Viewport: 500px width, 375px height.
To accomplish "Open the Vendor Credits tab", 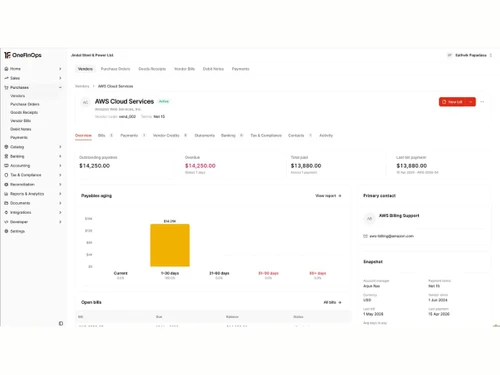I will point(170,135).
